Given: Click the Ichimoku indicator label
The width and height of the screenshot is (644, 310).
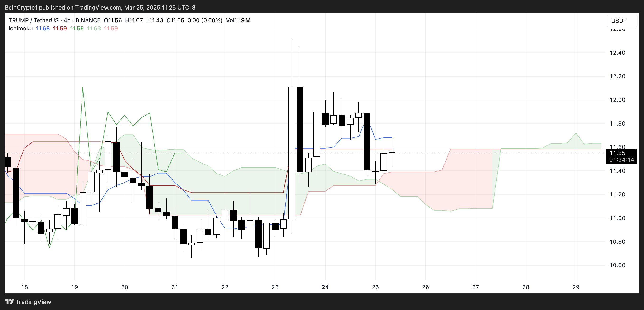Looking at the screenshot, I should click(x=20, y=29).
